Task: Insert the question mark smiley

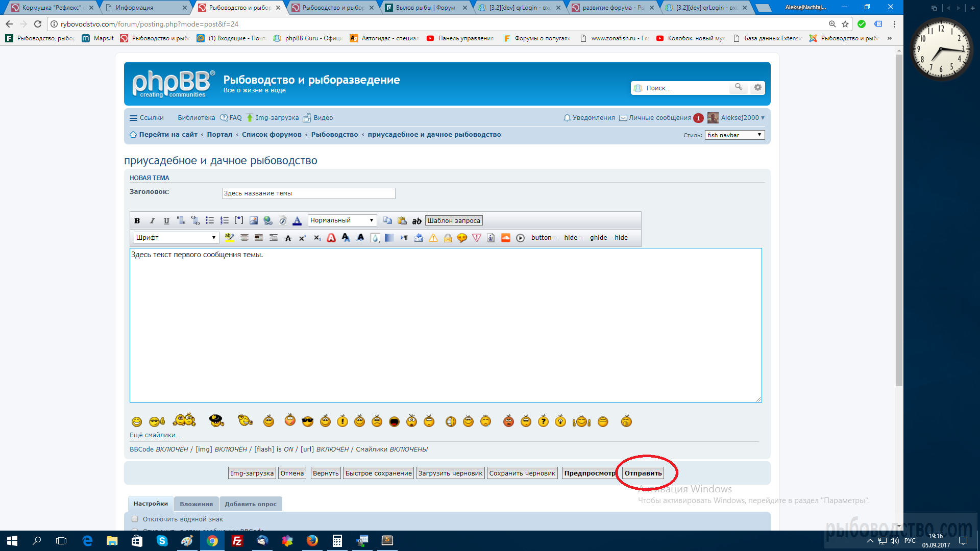Action: pos(543,421)
